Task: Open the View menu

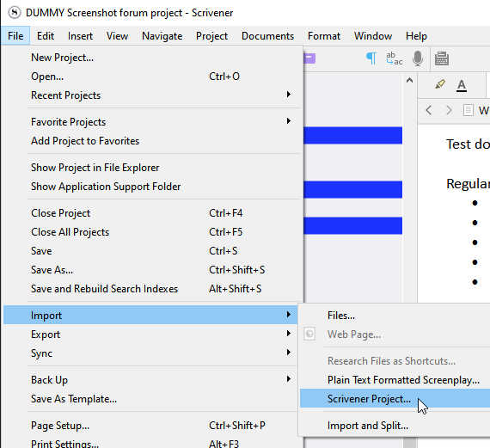Action: [117, 36]
